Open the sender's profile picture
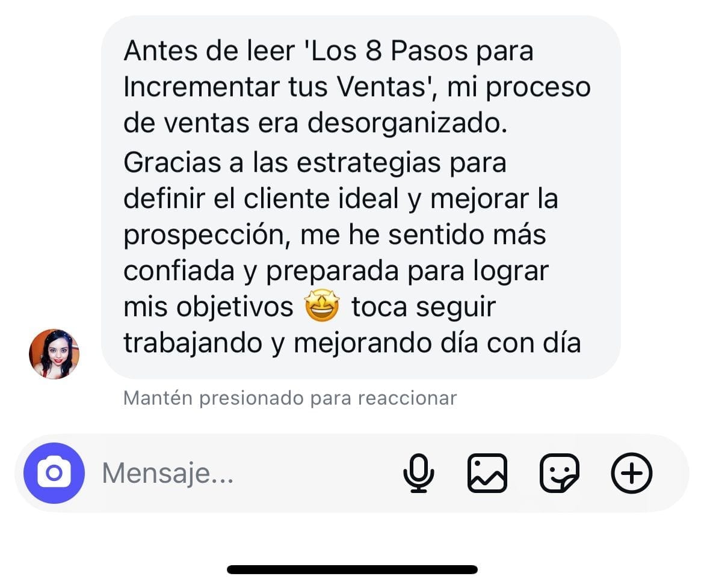This screenshot has height=588, width=704. tap(54, 354)
